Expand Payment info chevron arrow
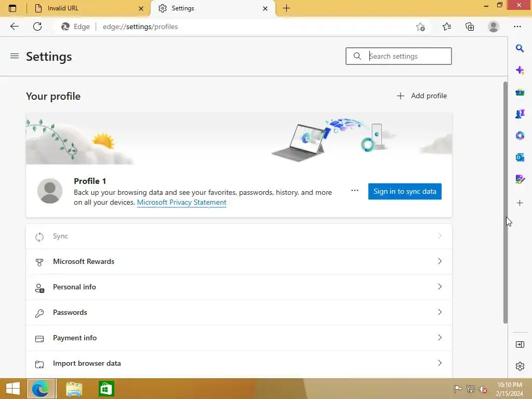 [440, 338]
